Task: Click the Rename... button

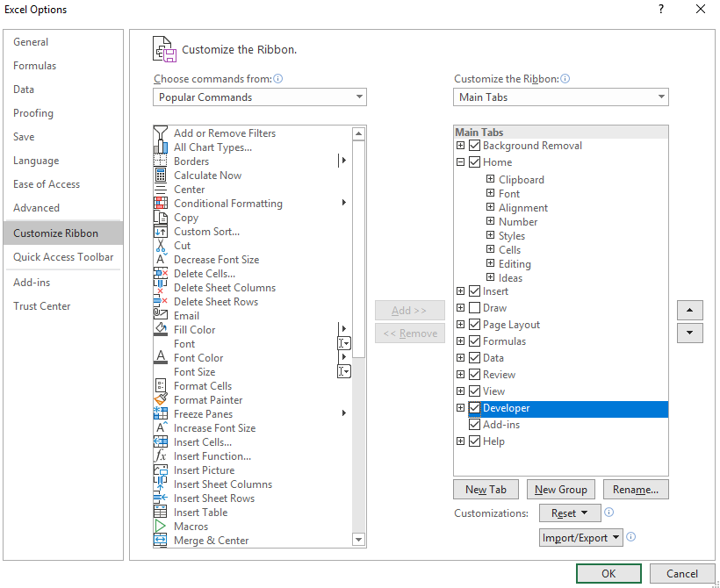Action: (x=636, y=490)
